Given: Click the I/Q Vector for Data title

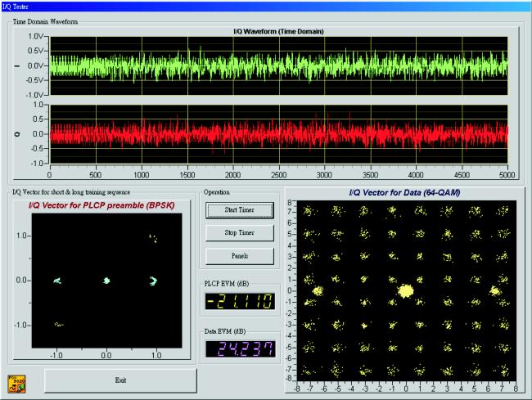Looking at the screenshot, I should 404,192.
